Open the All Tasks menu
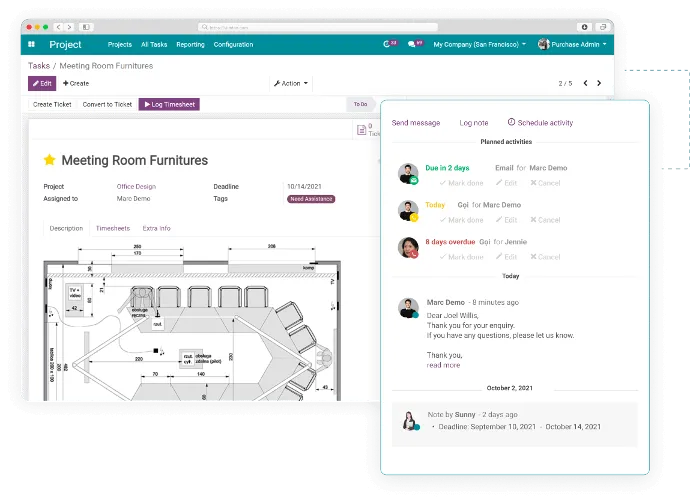Viewport: 690px width, 500px height. pyautogui.click(x=154, y=44)
